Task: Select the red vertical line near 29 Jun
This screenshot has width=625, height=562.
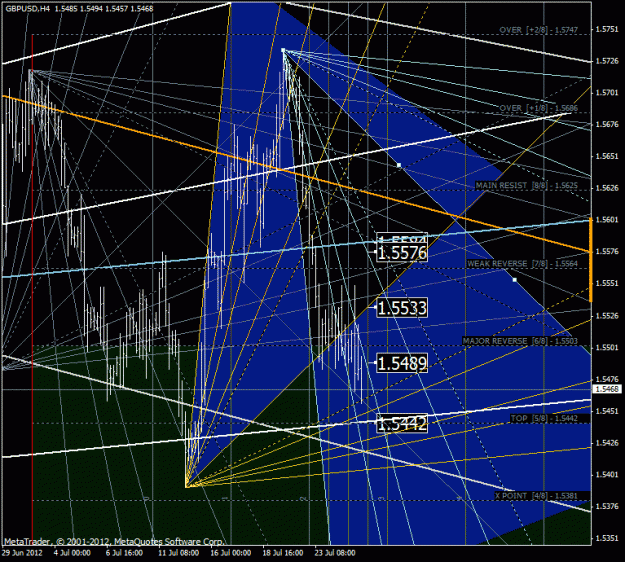Action: (x=32, y=290)
